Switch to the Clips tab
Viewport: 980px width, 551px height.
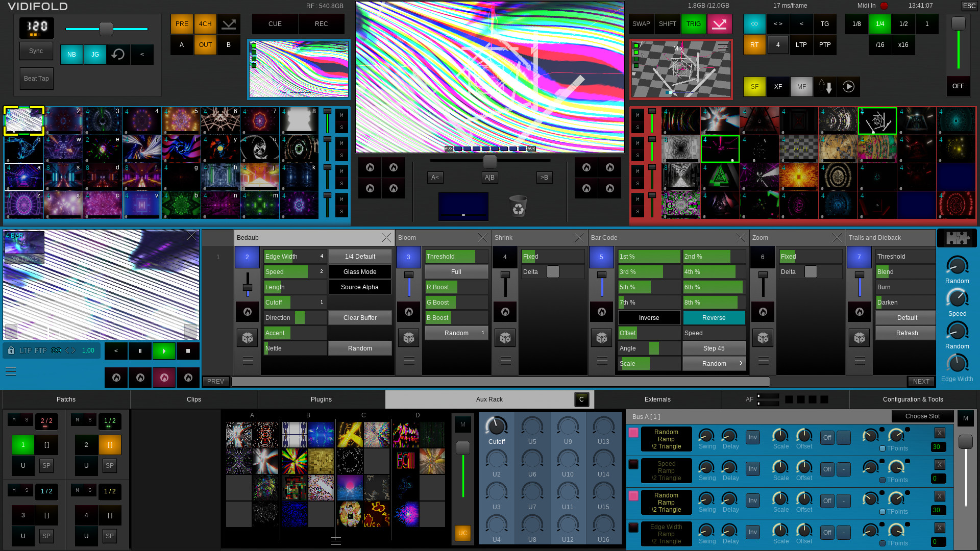[x=194, y=399]
